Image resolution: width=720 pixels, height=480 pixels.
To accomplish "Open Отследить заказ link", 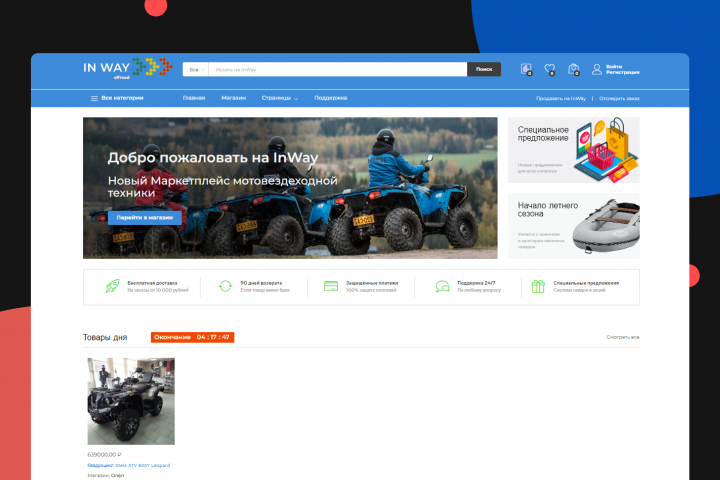I will click(619, 98).
